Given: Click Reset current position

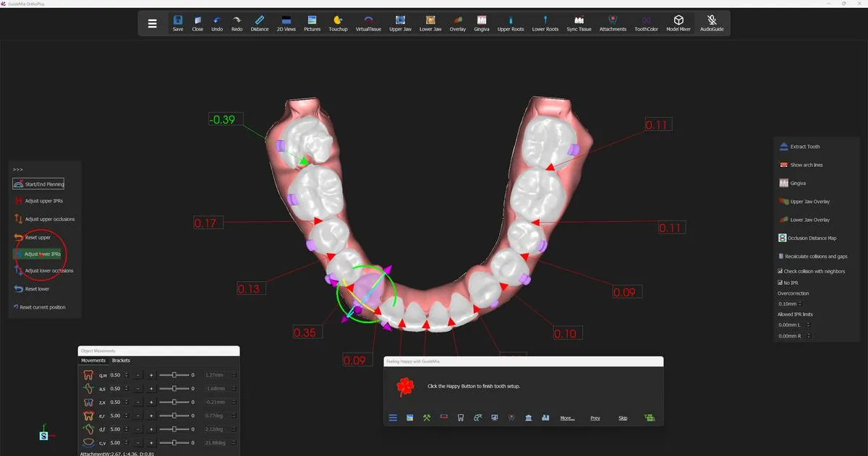Looking at the screenshot, I should tap(39, 307).
